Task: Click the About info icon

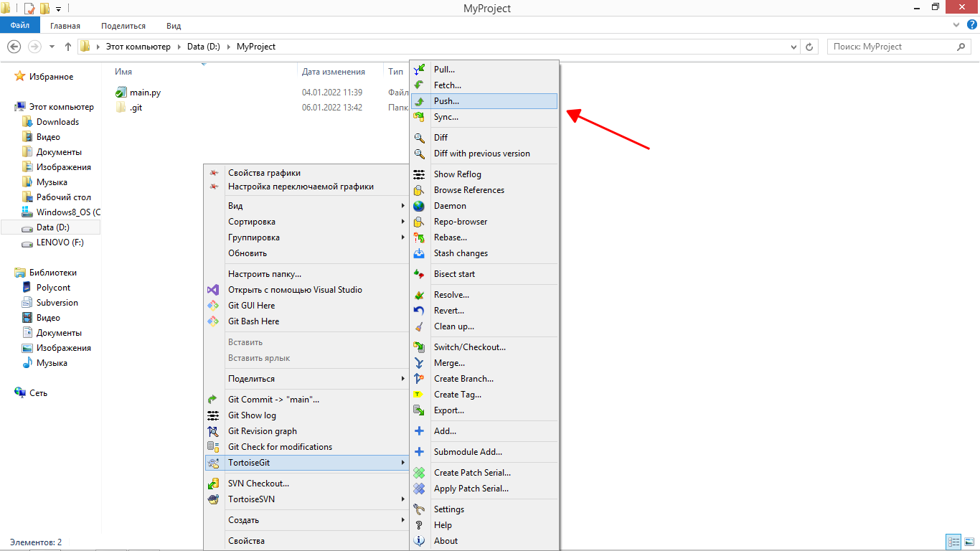Action: point(420,541)
